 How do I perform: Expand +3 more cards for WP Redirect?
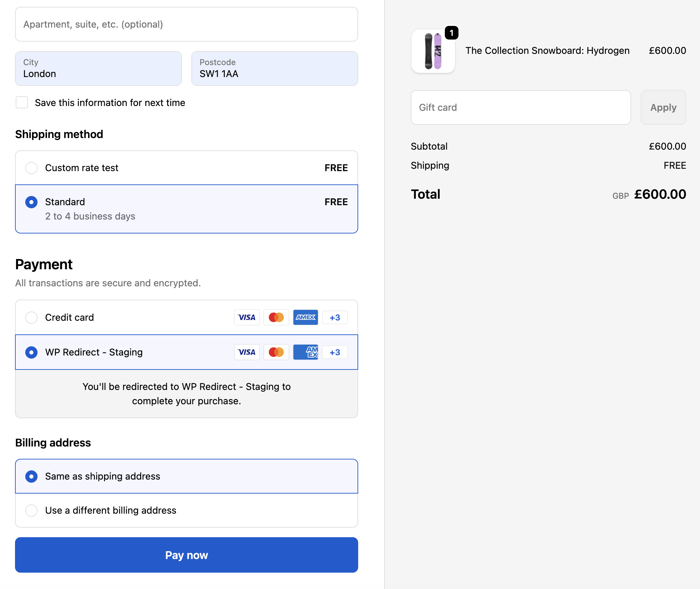[x=335, y=352]
